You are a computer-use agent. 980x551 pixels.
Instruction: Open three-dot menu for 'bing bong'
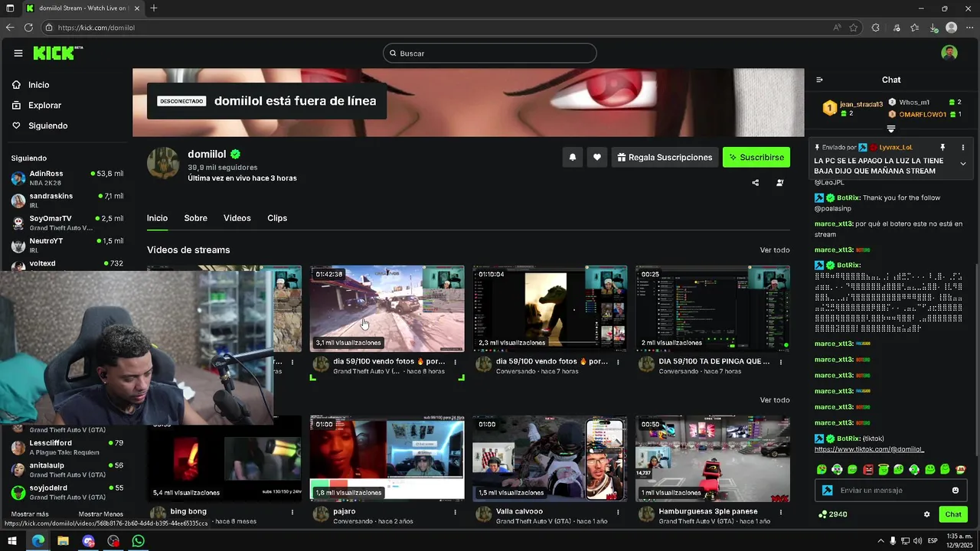(292, 512)
